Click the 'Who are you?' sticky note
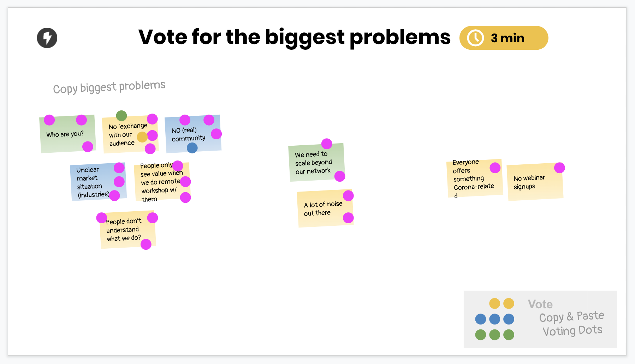 tap(65, 134)
